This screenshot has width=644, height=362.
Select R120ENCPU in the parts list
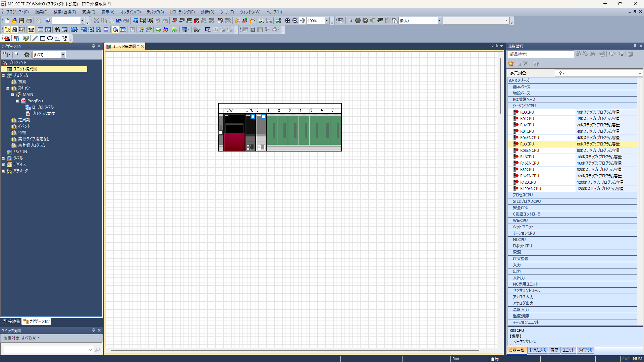572,189
